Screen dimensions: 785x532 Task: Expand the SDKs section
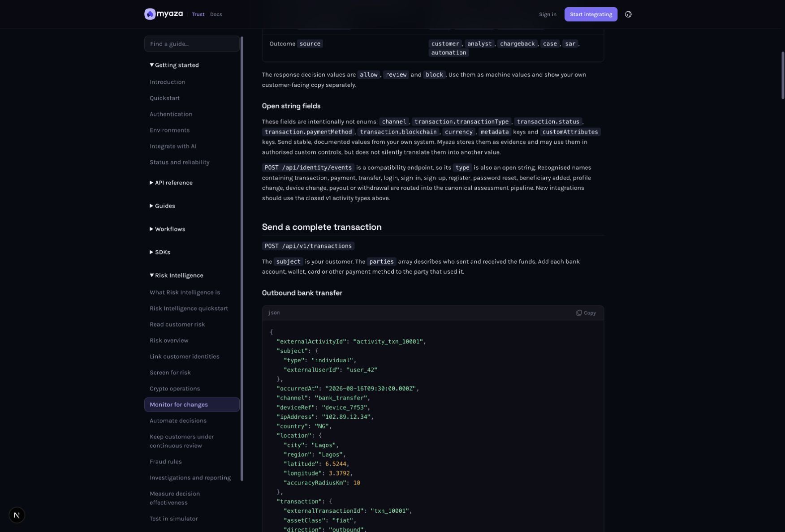(160, 253)
